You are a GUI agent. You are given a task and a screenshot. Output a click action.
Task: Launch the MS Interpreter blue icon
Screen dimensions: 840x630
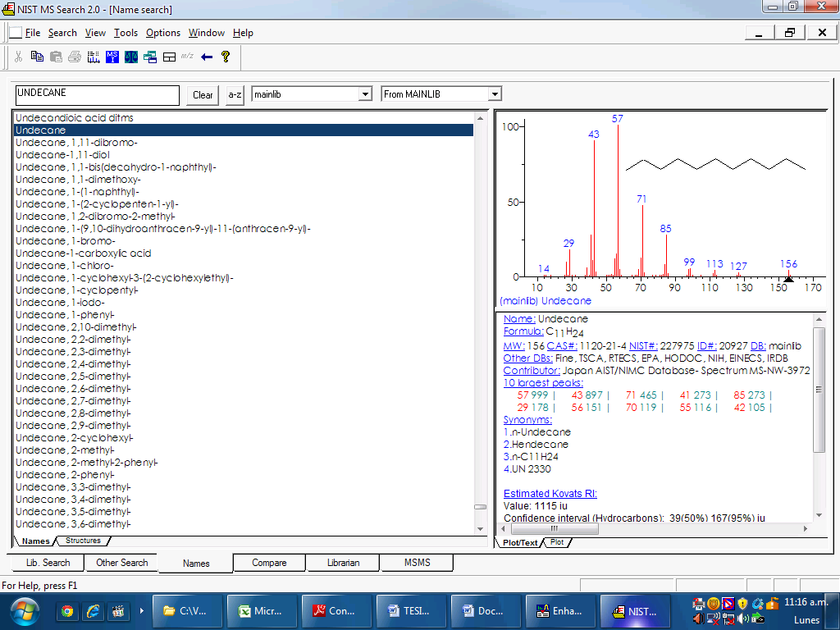(x=112, y=57)
